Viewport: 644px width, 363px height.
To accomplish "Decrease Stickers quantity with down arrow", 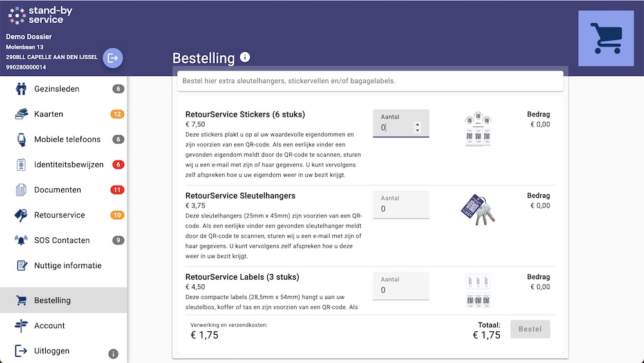I will [417, 130].
